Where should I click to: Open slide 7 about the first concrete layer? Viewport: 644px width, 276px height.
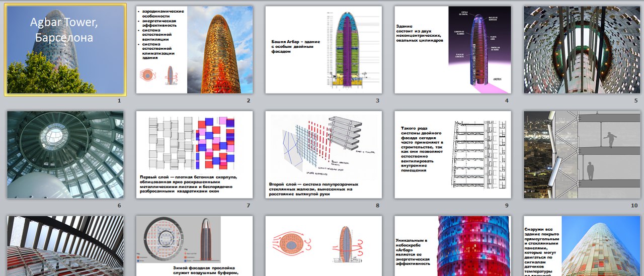pos(195,154)
